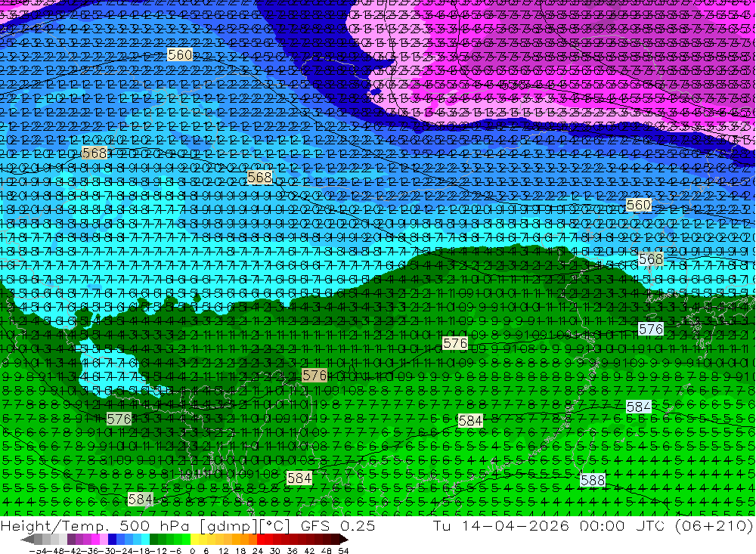The height and width of the screenshot is (554, 756).
Task: Click the 'GFS 0.25' model text
Action: (x=338, y=525)
